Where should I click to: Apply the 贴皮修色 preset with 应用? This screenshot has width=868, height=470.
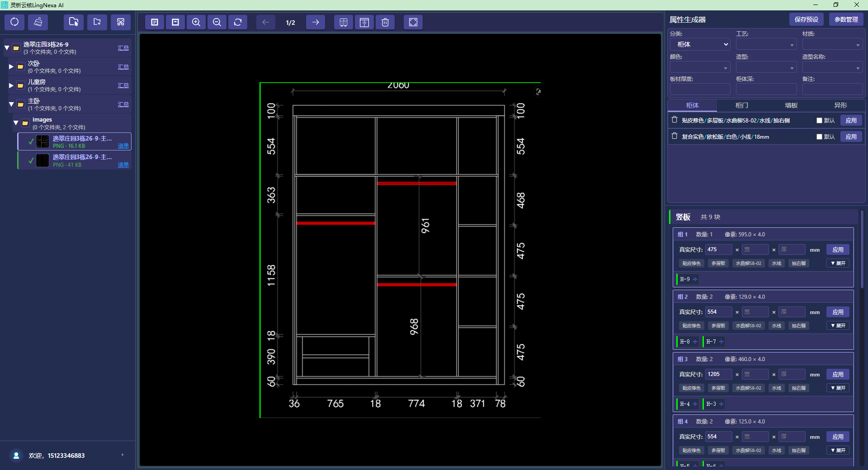pyautogui.click(x=851, y=121)
